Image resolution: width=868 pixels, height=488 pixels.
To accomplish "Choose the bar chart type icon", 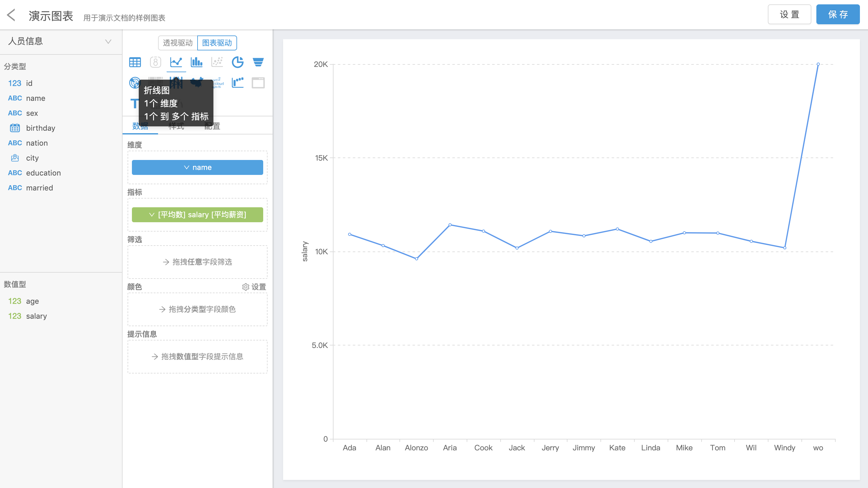I will click(196, 62).
